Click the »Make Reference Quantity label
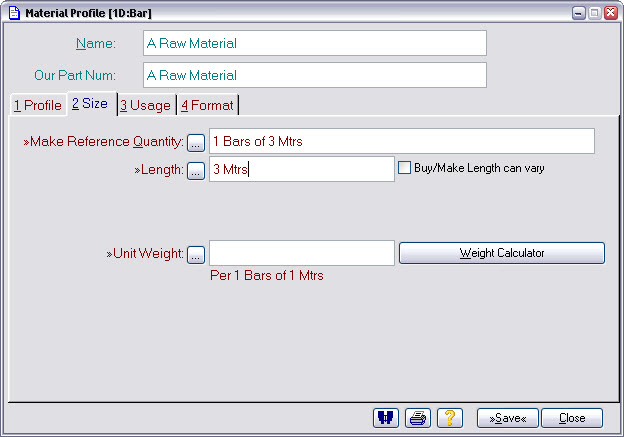 point(103,142)
